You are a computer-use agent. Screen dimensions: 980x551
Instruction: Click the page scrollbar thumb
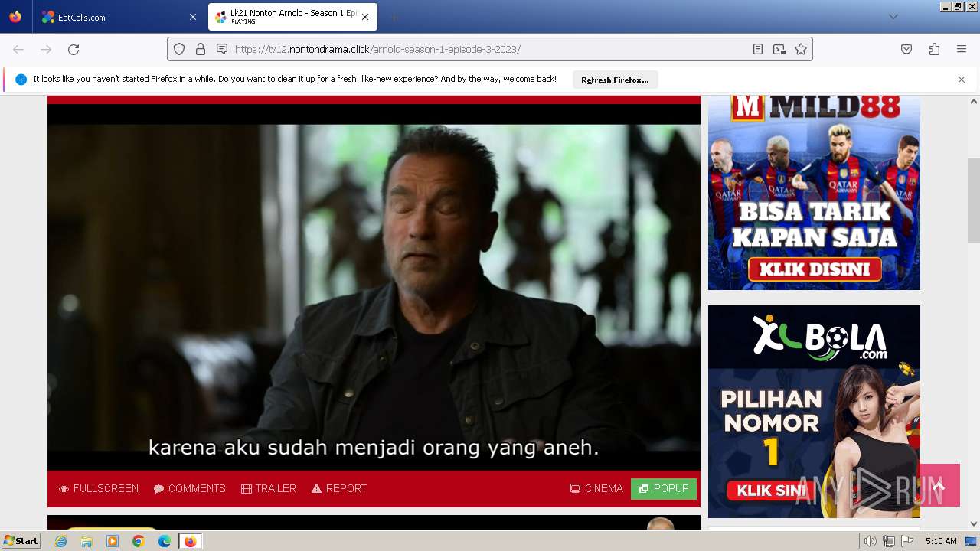click(974, 201)
